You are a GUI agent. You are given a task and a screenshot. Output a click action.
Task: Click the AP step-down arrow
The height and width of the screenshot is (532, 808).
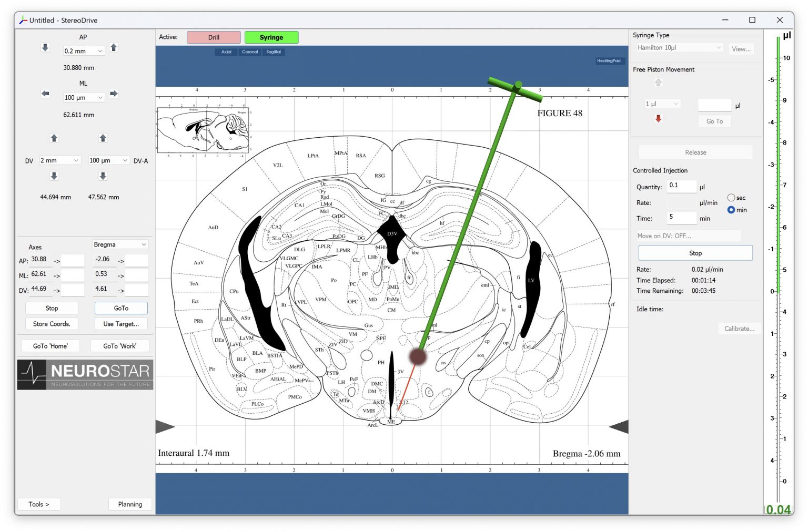(45, 48)
